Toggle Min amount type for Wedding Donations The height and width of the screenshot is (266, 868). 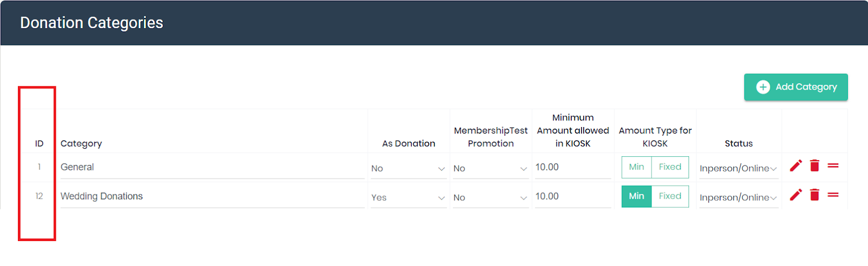tap(636, 197)
